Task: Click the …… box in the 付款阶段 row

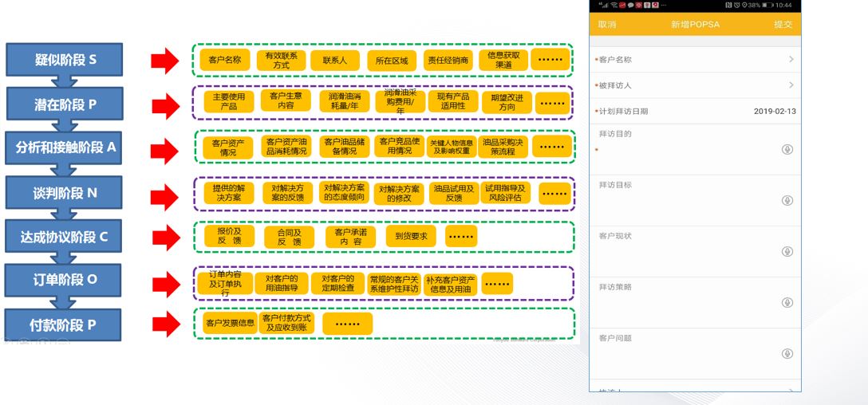Action: [348, 324]
